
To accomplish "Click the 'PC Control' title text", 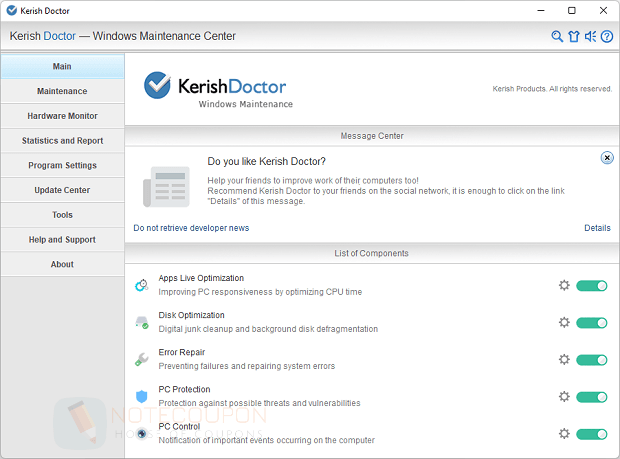I will click(x=179, y=427).
